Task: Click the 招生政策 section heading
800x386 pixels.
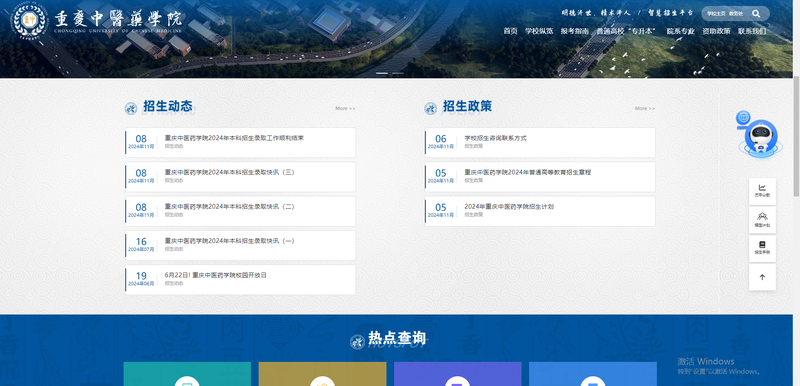Action: coord(467,106)
